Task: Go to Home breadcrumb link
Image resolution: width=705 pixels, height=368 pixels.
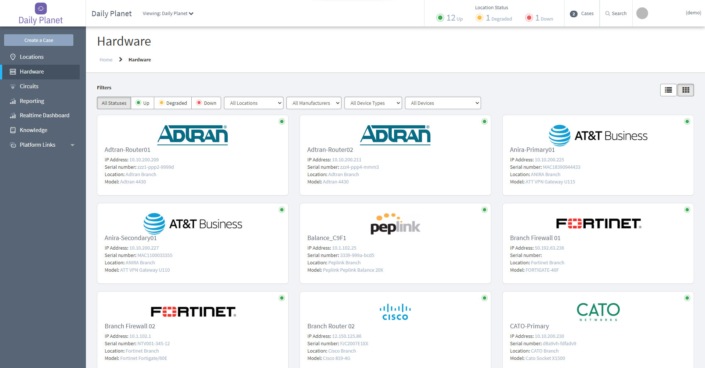Action: (106, 59)
